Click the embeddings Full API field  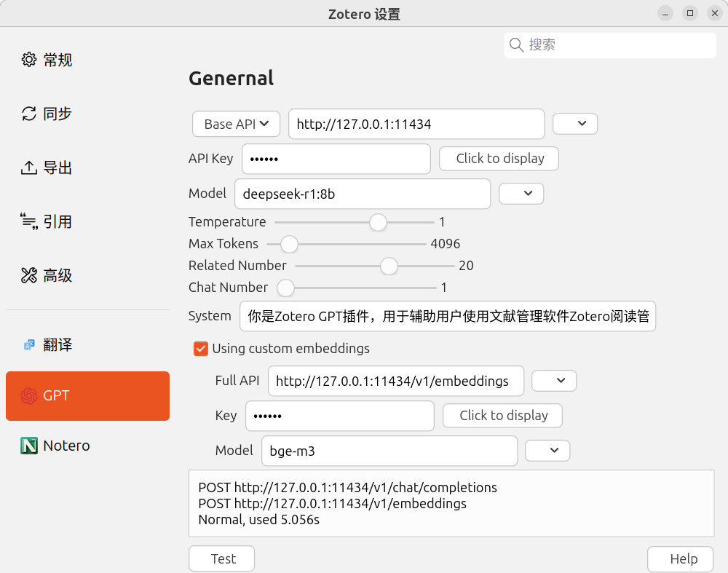tap(396, 381)
